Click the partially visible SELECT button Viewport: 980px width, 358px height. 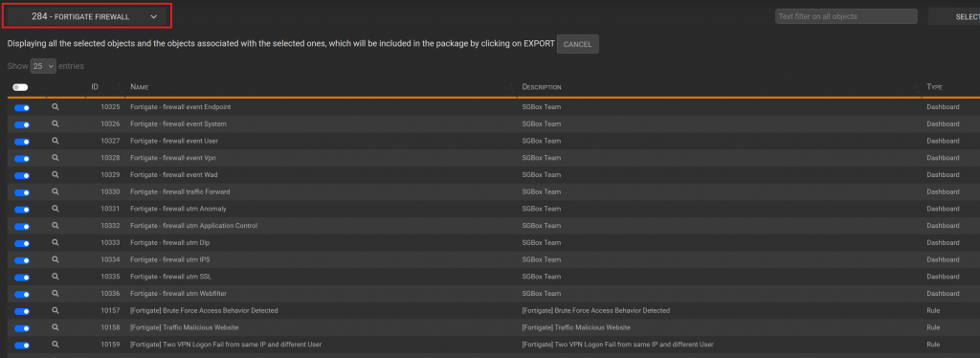(x=955, y=17)
